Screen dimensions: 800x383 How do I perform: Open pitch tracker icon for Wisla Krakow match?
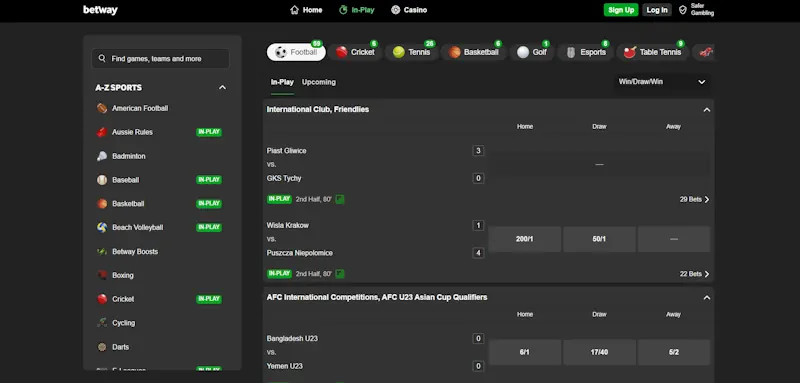(340, 274)
